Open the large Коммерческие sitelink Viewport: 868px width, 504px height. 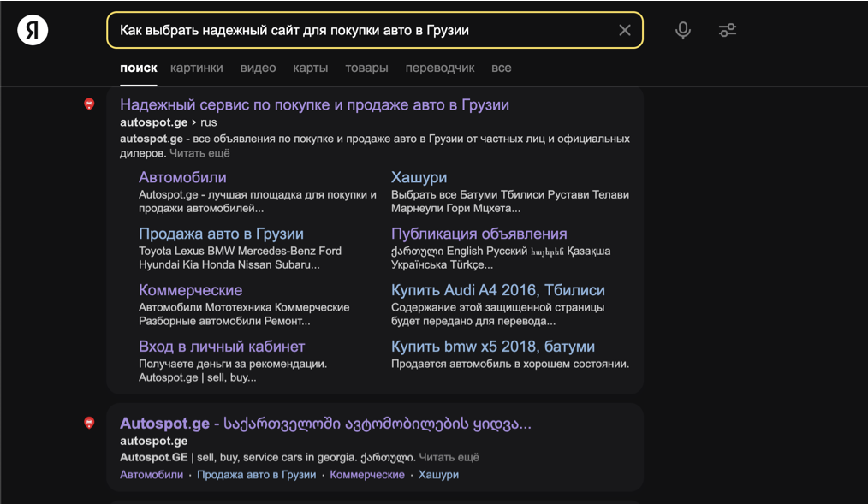(x=190, y=290)
